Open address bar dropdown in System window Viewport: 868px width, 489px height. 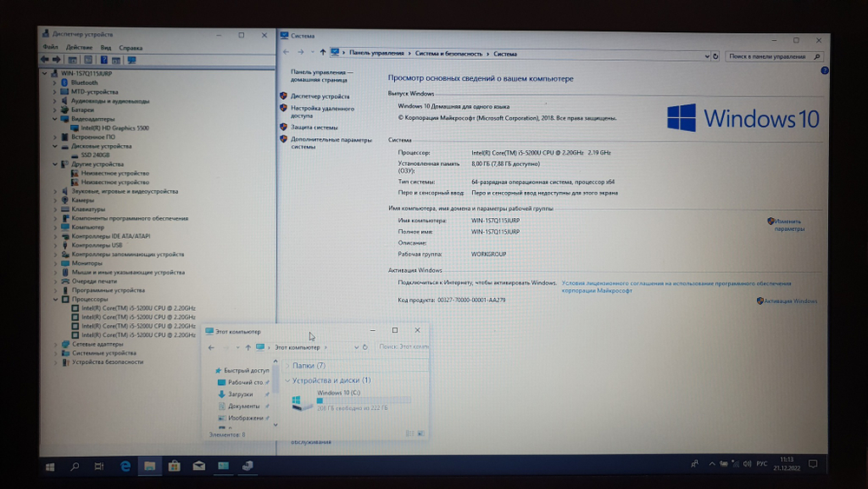[707, 56]
